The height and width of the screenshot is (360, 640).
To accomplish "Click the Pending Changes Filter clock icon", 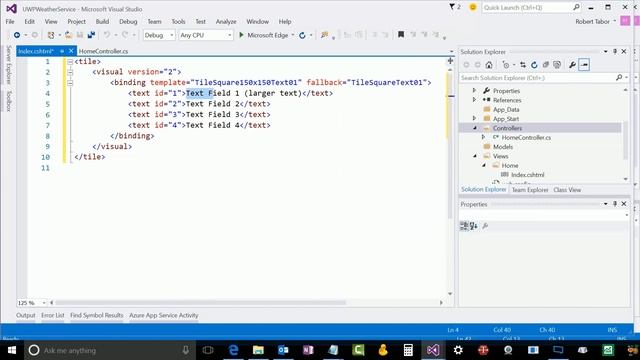I will 506,64.
